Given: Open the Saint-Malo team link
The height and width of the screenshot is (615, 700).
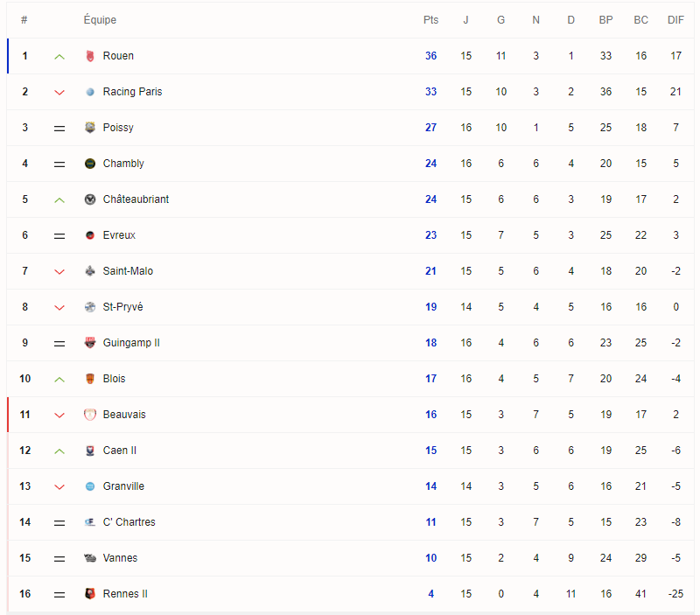Looking at the screenshot, I should (x=128, y=271).
